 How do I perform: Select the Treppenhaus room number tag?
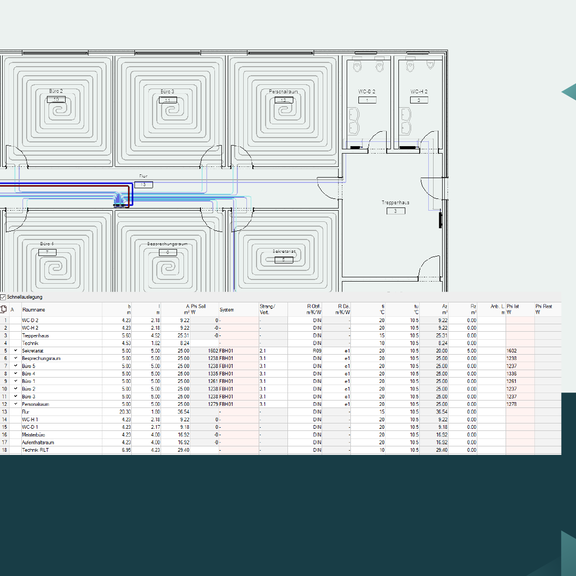tap(396, 211)
